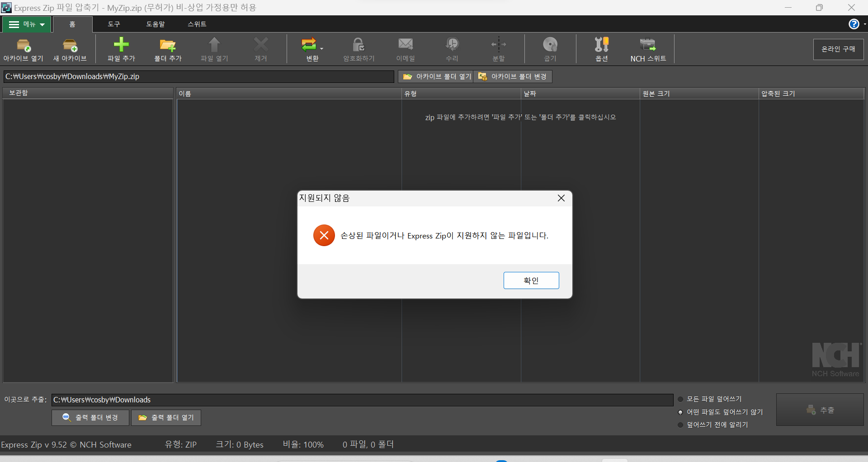Click the error message text in dialog
Viewport: 868px width, 462px height.
coord(444,236)
